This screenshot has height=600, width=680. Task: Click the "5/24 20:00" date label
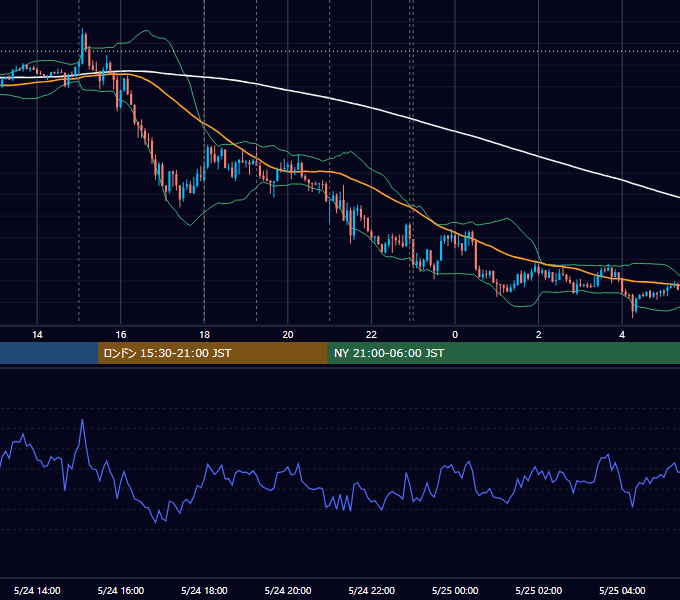288,590
